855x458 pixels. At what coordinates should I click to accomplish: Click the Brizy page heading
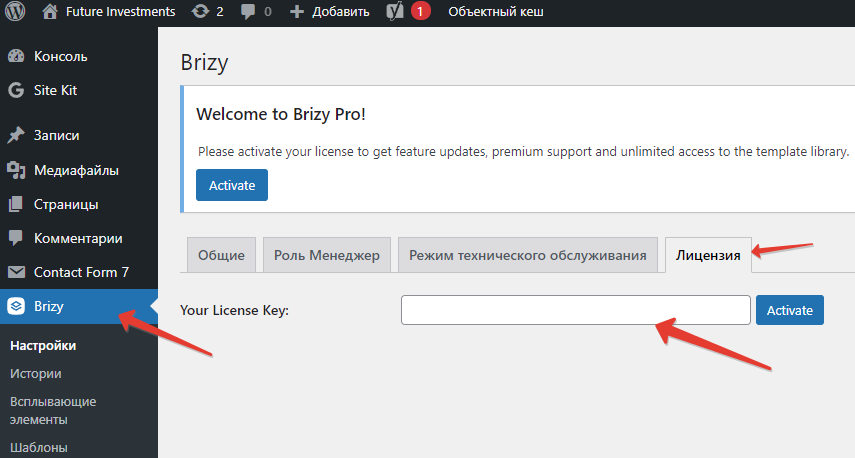[x=204, y=62]
